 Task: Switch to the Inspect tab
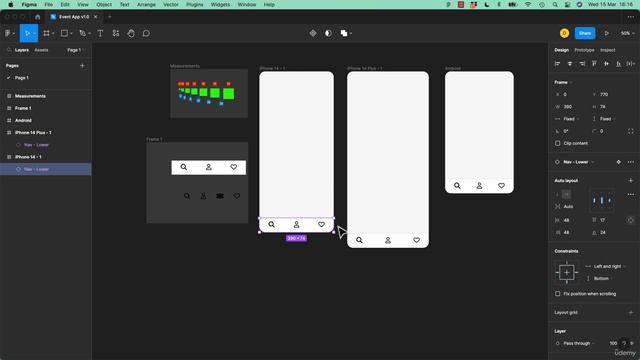(607, 50)
